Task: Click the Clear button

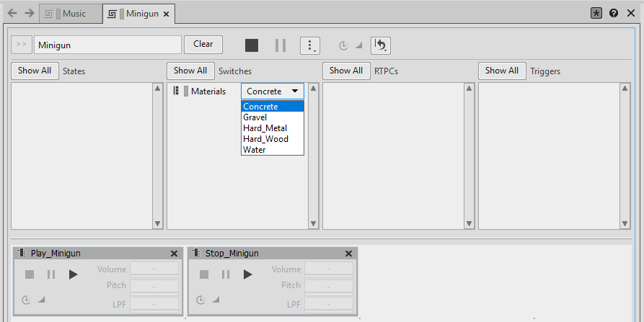Action: pyautogui.click(x=203, y=45)
